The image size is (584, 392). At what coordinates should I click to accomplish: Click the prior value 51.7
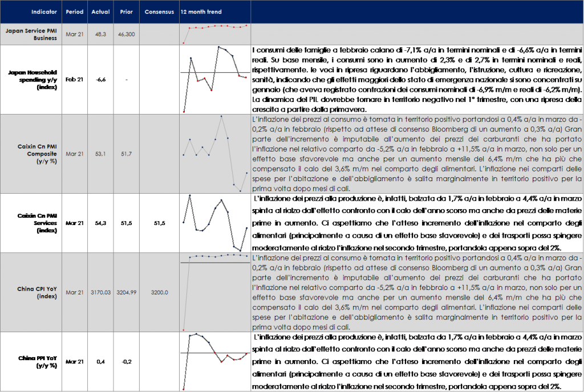click(127, 154)
